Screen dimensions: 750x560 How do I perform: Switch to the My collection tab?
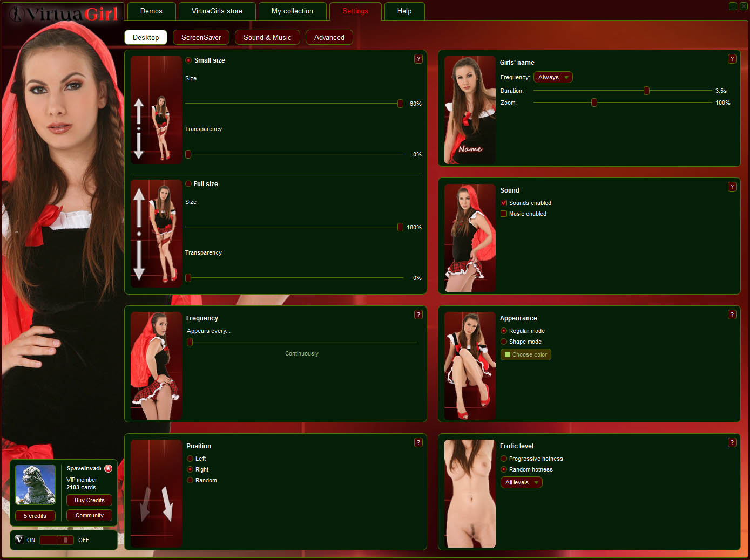tap(292, 11)
